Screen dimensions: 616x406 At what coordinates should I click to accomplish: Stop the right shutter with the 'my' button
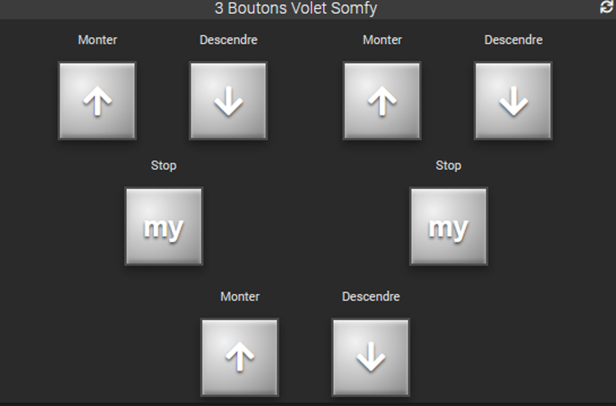(x=448, y=227)
